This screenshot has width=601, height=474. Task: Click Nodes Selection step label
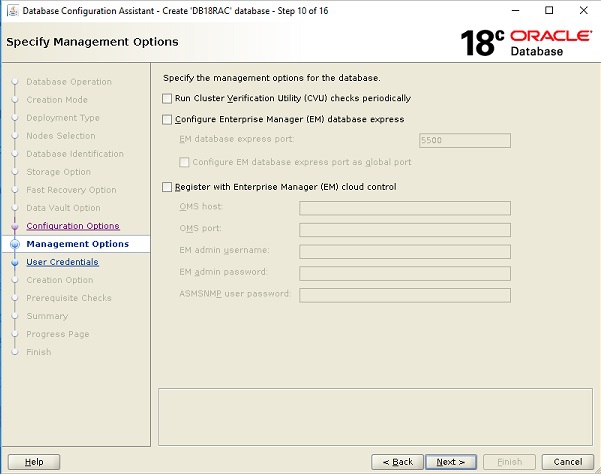click(61, 136)
